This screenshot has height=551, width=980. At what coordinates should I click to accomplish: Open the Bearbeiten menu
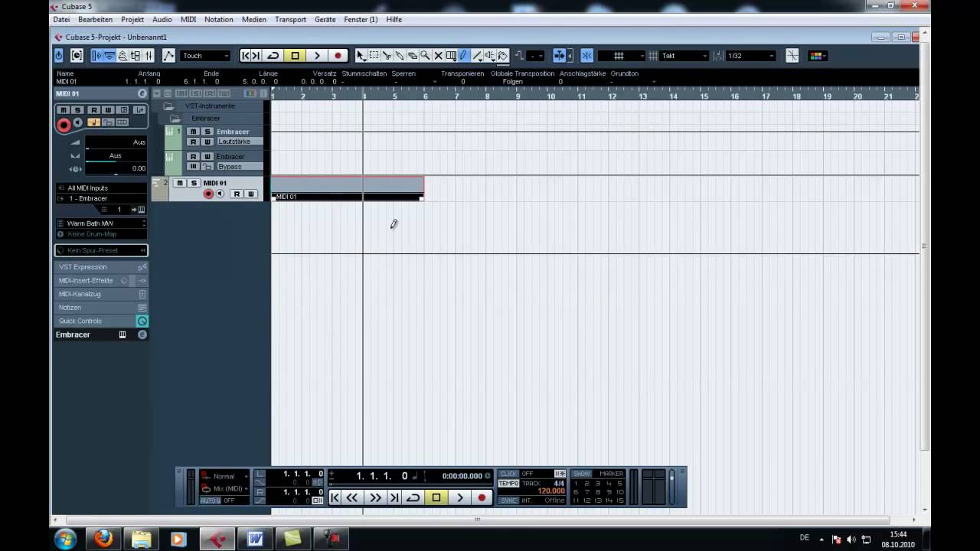[x=95, y=19]
